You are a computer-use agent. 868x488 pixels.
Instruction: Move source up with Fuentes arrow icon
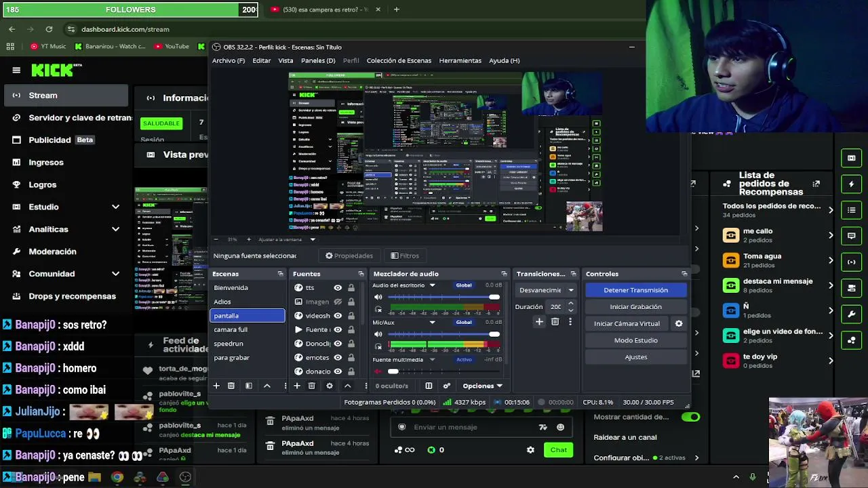tap(347, 386)
